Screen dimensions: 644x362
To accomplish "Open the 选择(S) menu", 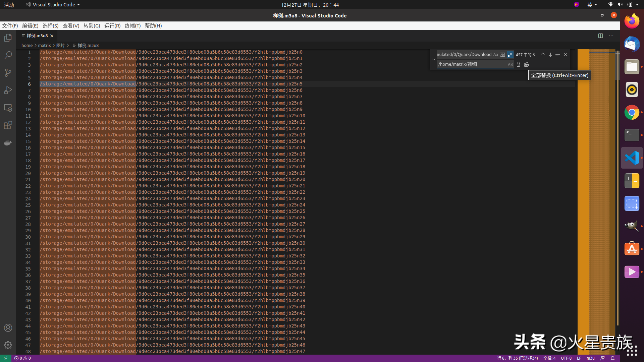I will pos(51,26).
